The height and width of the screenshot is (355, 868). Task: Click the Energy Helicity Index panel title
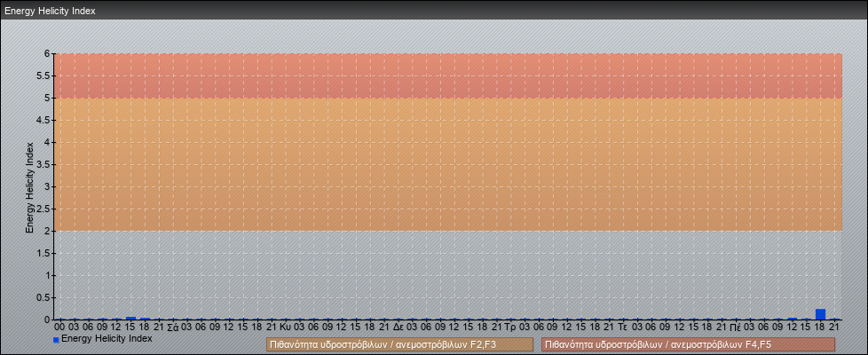(50, 11)
